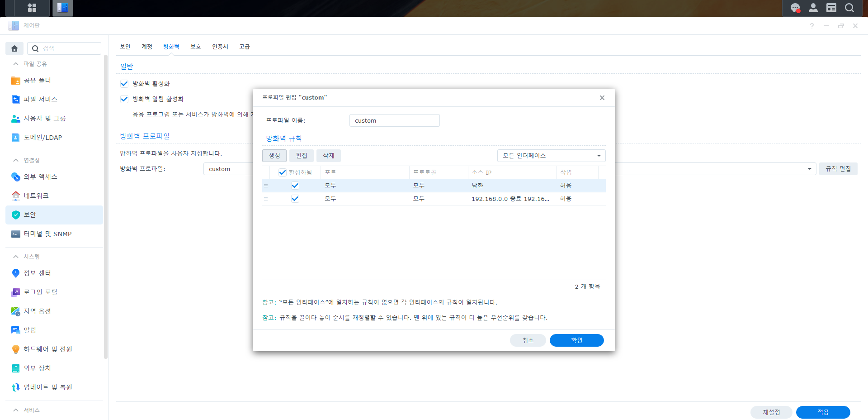Select the 남한 source IP cell
This screenshot has height=420, width=868.
click(x=512, y=186)
